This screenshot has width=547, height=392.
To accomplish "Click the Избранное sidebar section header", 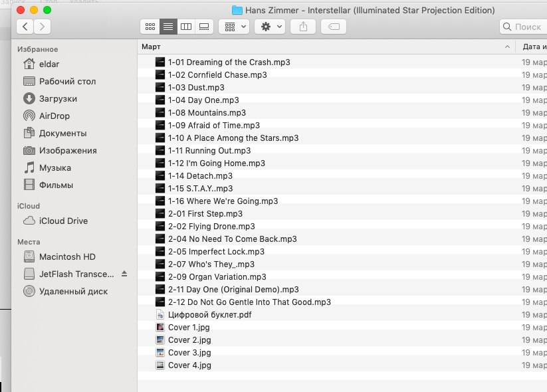I will point(38,49).
